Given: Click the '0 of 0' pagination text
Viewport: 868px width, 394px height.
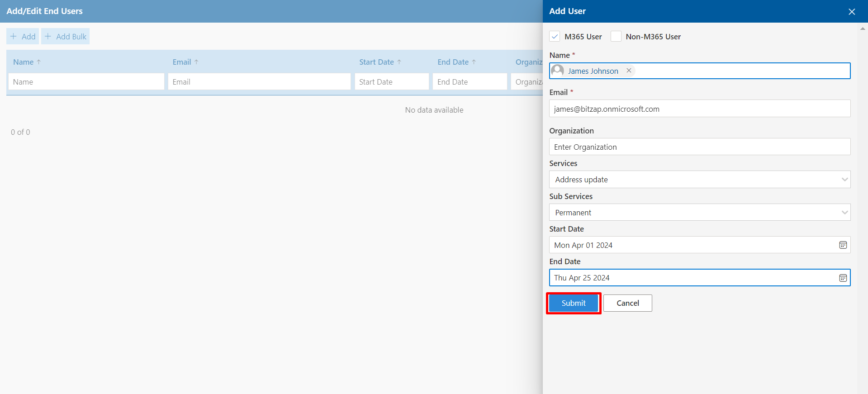Looking at the screenshot, I should [x=20, y=132].
